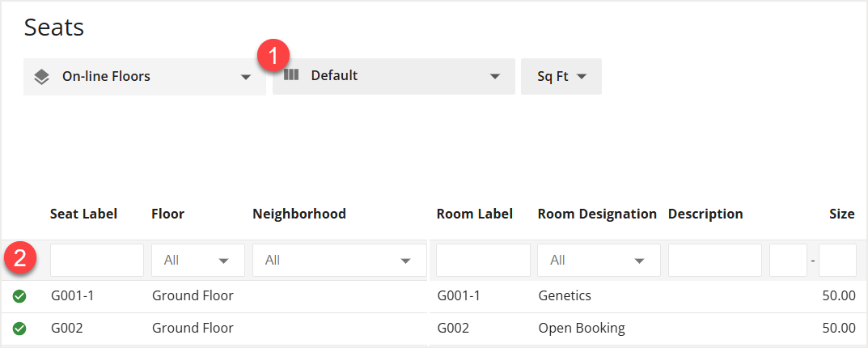Click the red callout marker 1
868x348 pixels.
(273, 56)
